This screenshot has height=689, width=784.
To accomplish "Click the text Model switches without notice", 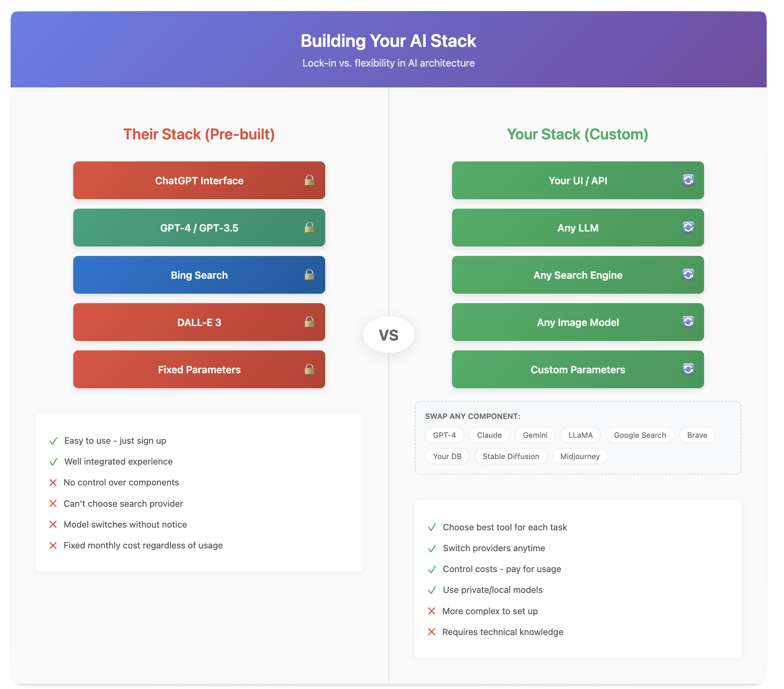I will tap(125, 524).
